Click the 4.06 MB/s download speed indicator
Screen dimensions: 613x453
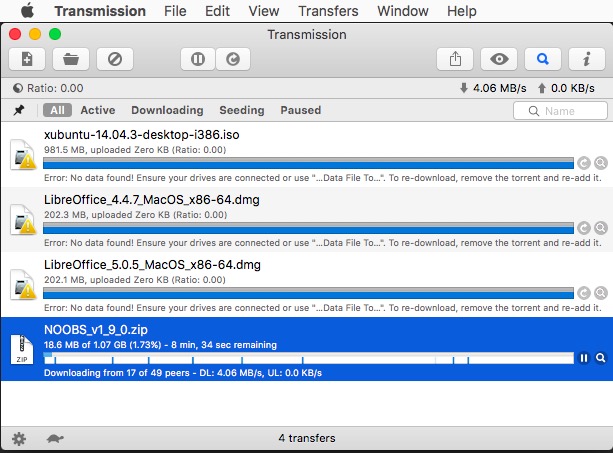[493, 88]
